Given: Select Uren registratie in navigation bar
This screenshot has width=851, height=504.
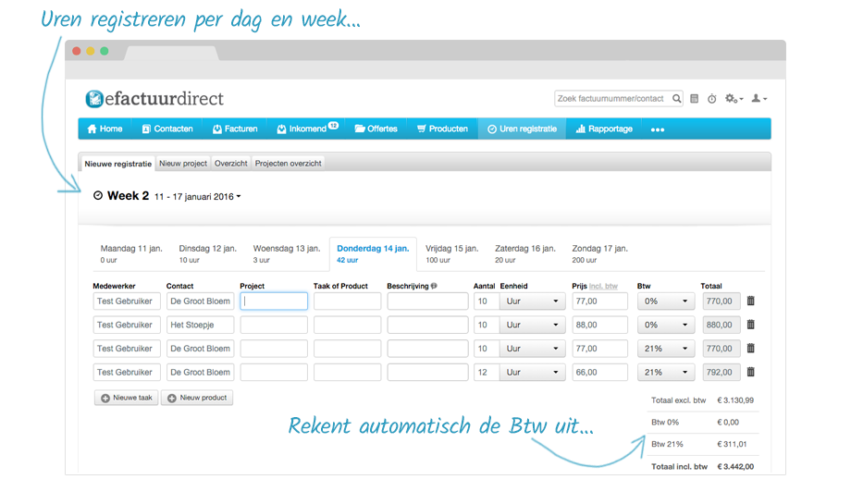Looking at the screenshot, I should coord(522,129).
